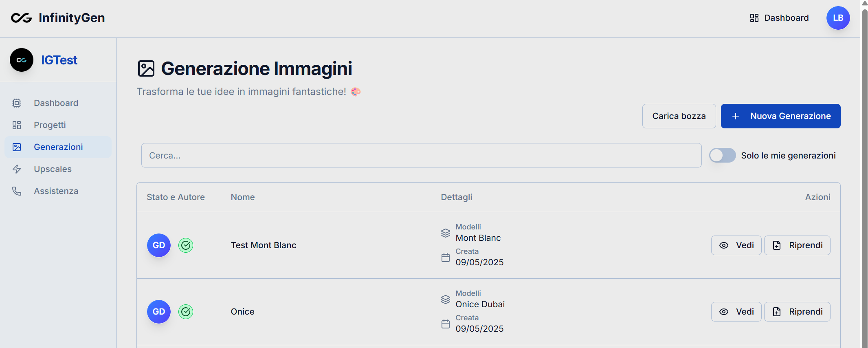This screenshot has width=868, height=348.
Task: Open Dashboard in the left sidebar
Action: (56, 103)
